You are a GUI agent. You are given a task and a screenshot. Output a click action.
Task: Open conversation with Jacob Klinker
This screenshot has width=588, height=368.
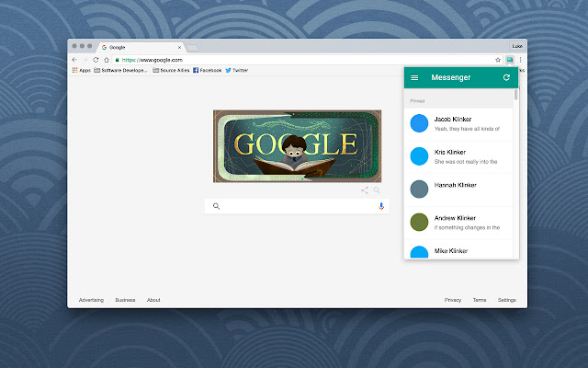click(x=459, y=124)
